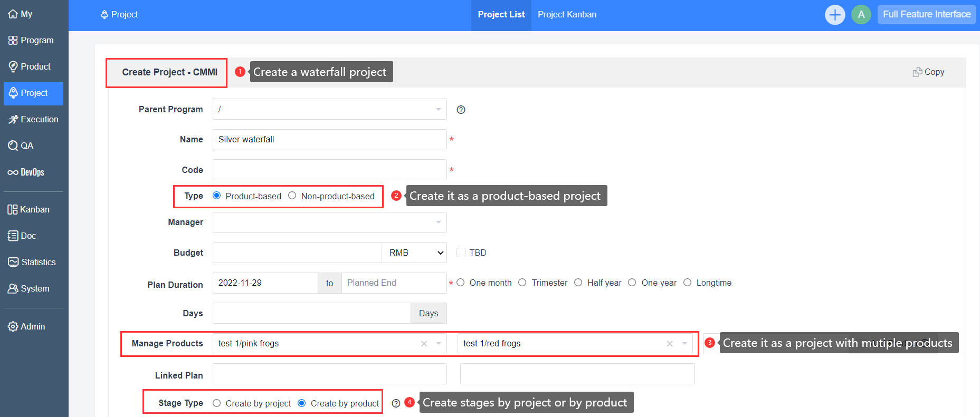Viewport: 980px width, 417px height.
Task: Click the blue plus quick-create icon
Action: (x=834, y=15)
